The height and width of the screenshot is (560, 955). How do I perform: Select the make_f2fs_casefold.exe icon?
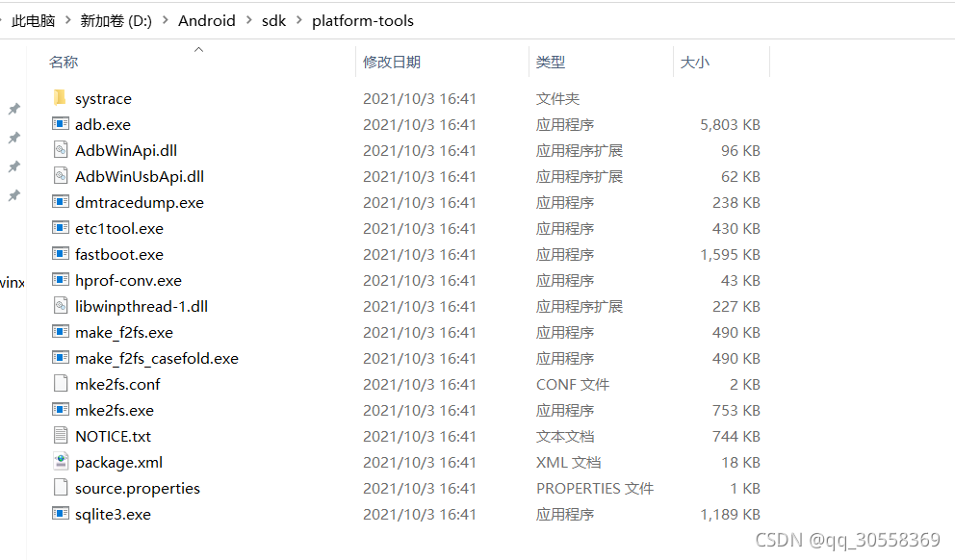coord(61,357)
